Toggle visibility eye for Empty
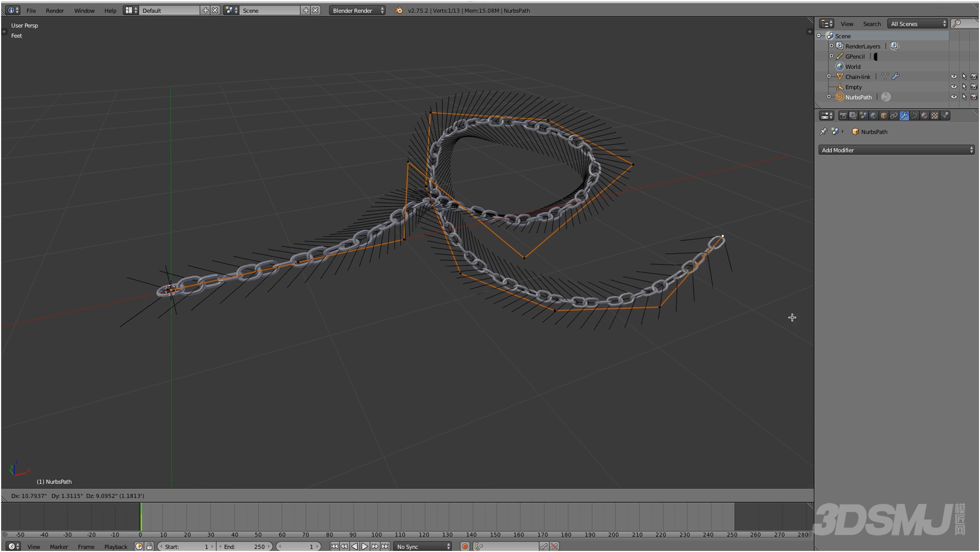 [x=954, y=87]
